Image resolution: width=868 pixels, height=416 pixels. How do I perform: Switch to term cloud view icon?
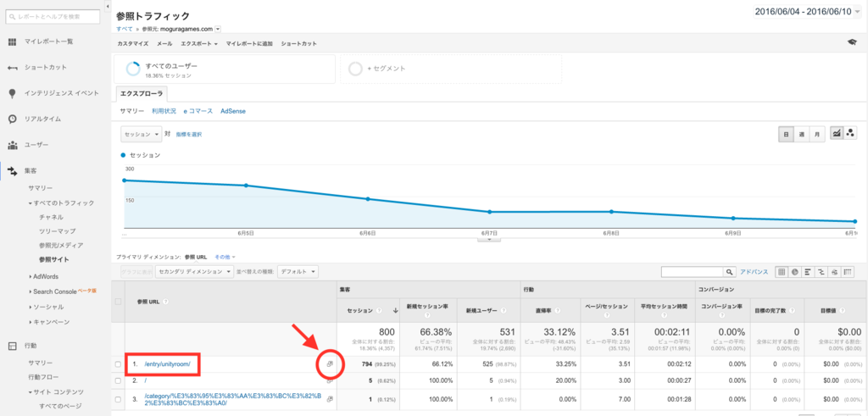point(835,272)
